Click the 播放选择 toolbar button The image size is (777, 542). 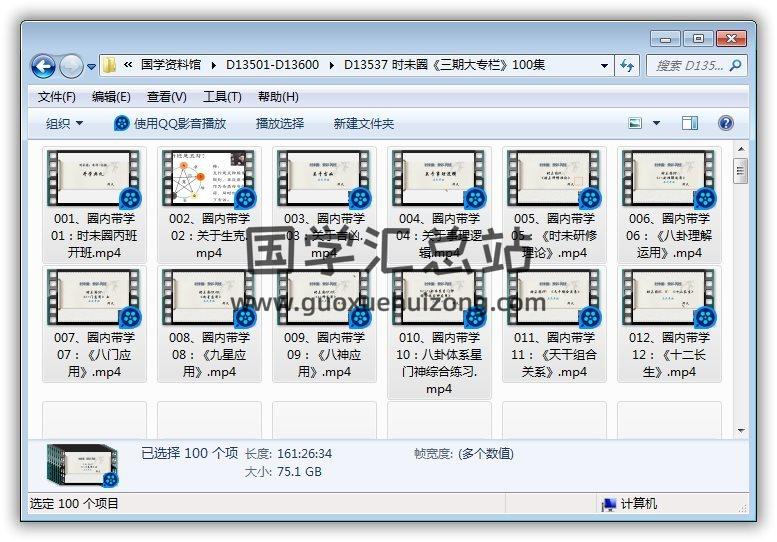pyautogui.click(x=279, y=123)
